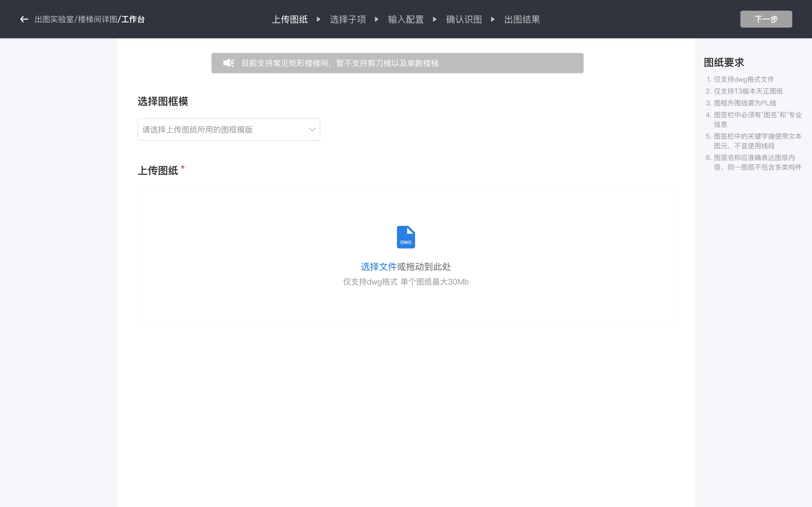Click the megaphone announcement icon
Image resolution: width=812 pixels, height=507 pixels.
[228, 63]
